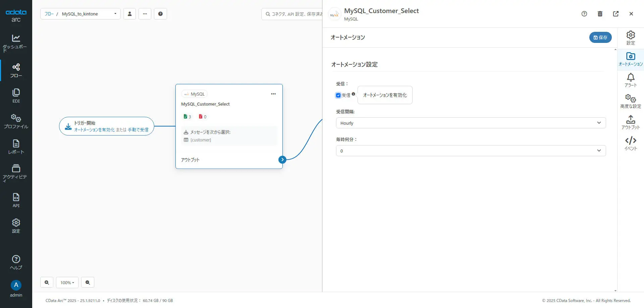Click the connector search field
Screen dimensions: 644x308
point(292,14)
